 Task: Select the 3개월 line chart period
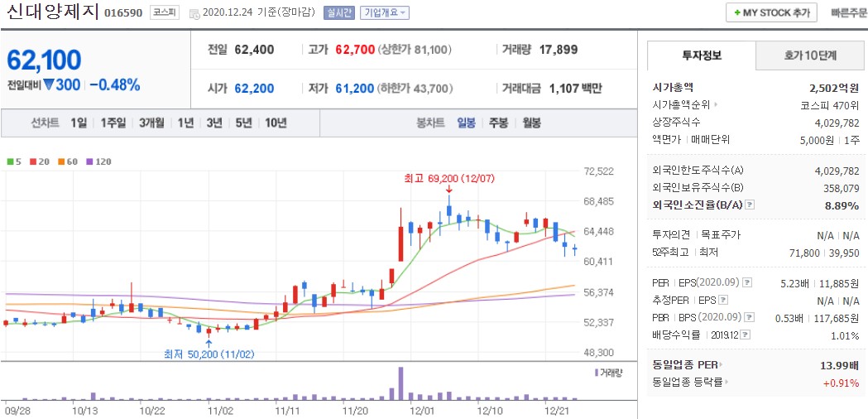151,123
